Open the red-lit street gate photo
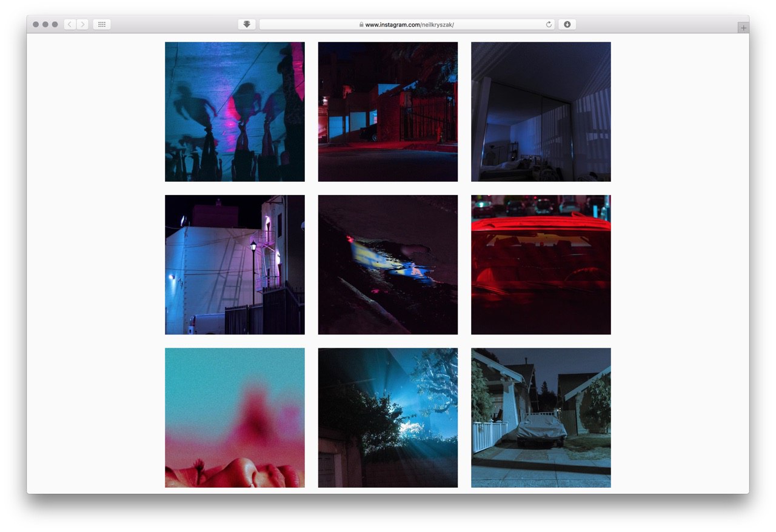The height and width of the screenshot is (532, 776). click(x=388, y=111)
